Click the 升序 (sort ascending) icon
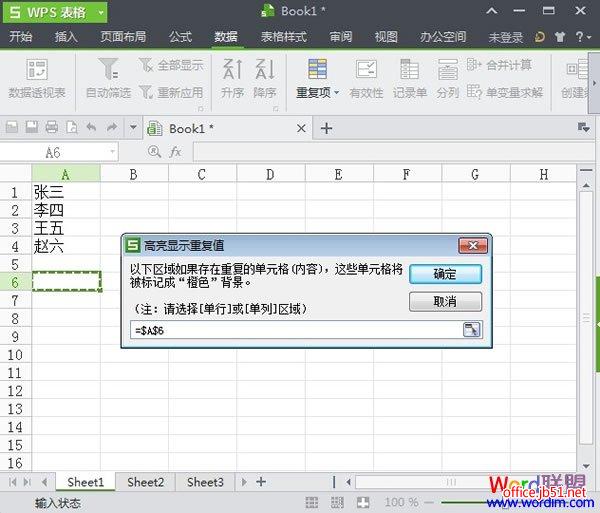 (x=232, y=70)
